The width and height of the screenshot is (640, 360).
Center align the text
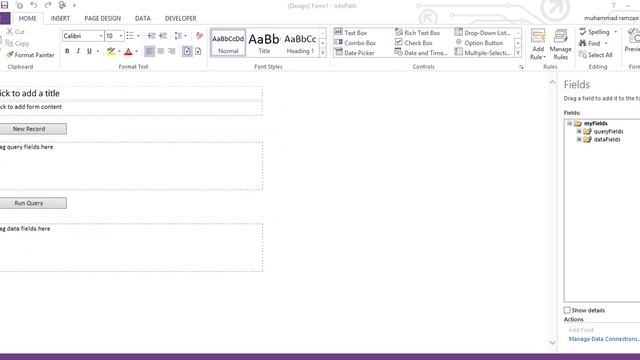[161, 51]
